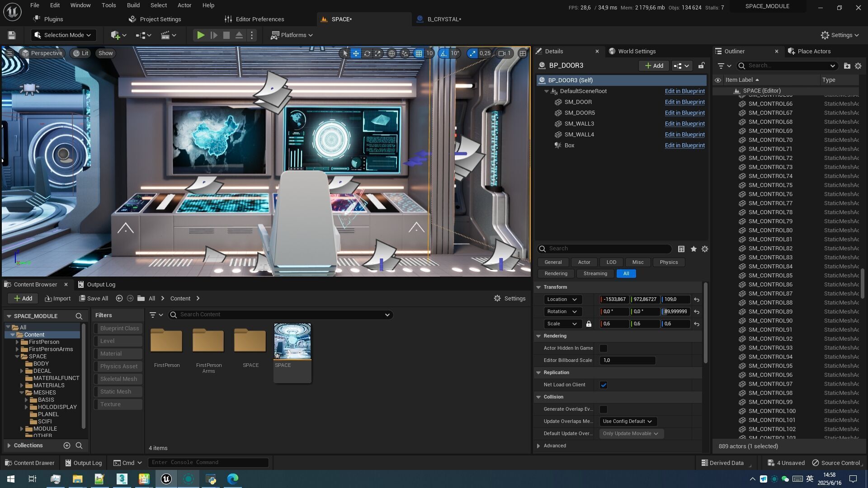Click the Play in editor button

[x=201, y=35]
